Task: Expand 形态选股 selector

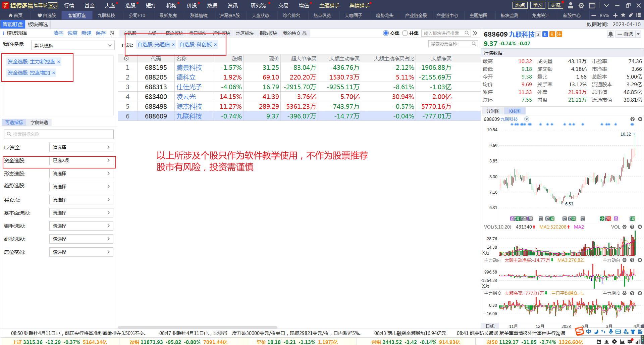Action: (x=81, y=174)
